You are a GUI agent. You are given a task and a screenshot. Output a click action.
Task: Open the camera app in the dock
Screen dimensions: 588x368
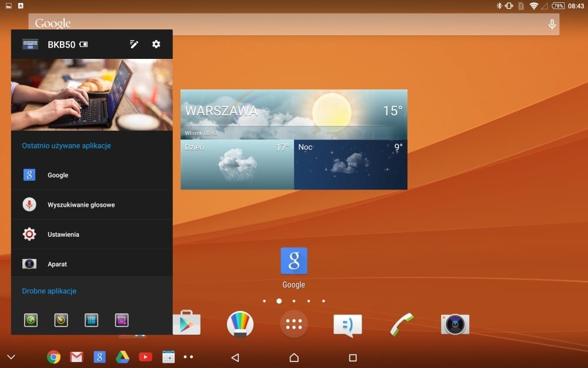455,324
